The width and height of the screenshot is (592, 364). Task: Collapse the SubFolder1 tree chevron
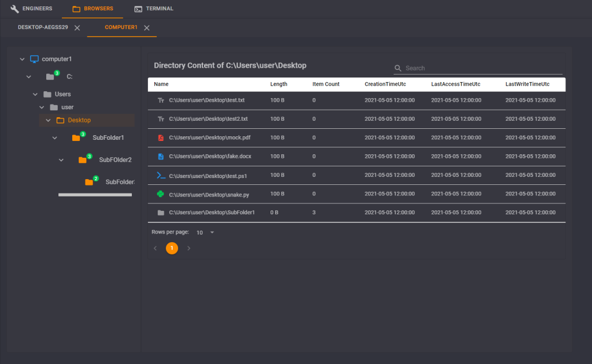click(55, 138)
